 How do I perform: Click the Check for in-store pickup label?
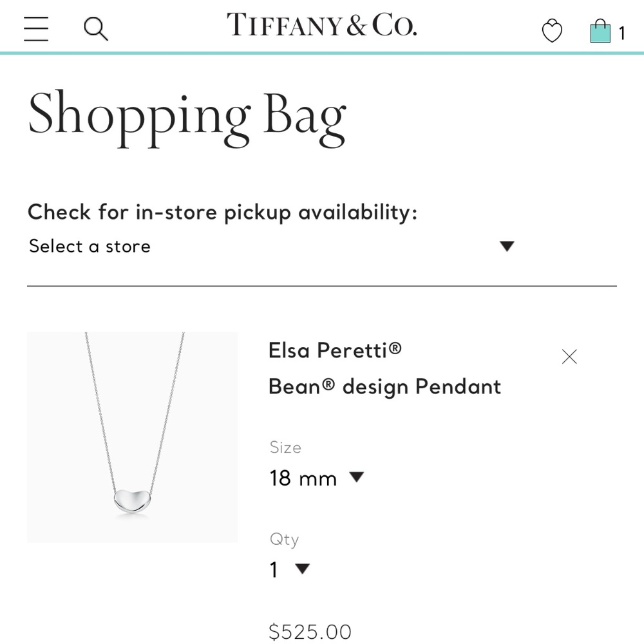222,212
